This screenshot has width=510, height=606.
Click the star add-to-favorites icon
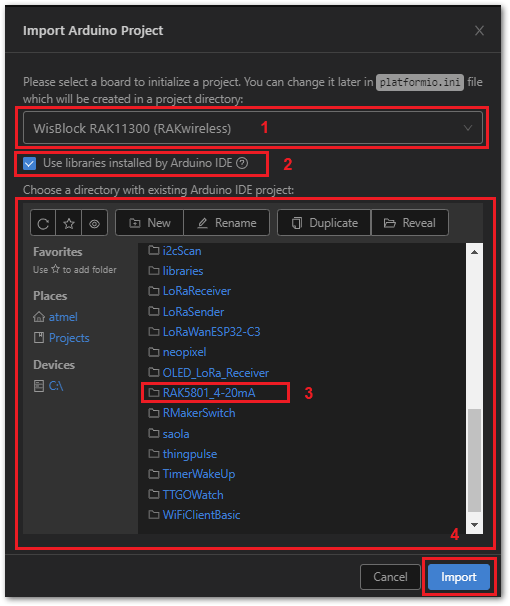[x=69, y=223]
